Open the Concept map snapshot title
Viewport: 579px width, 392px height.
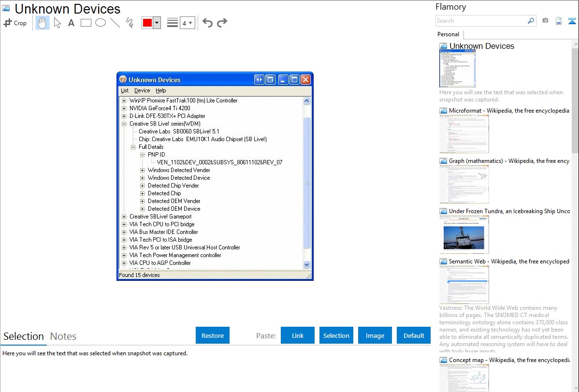pos(509,360)
